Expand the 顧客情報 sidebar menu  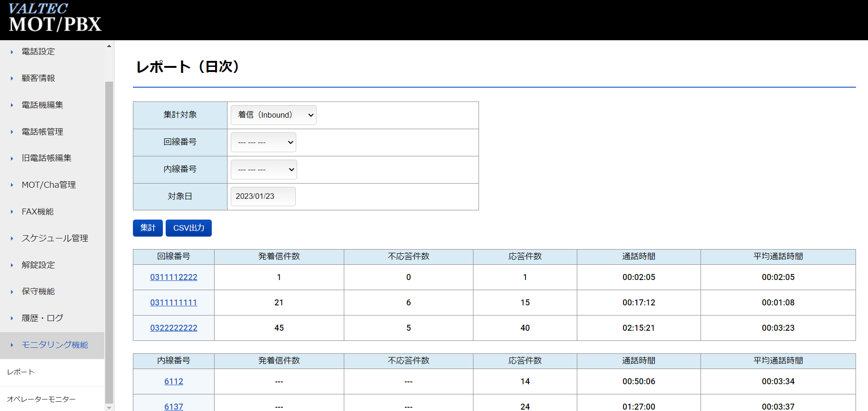[38, 78]
